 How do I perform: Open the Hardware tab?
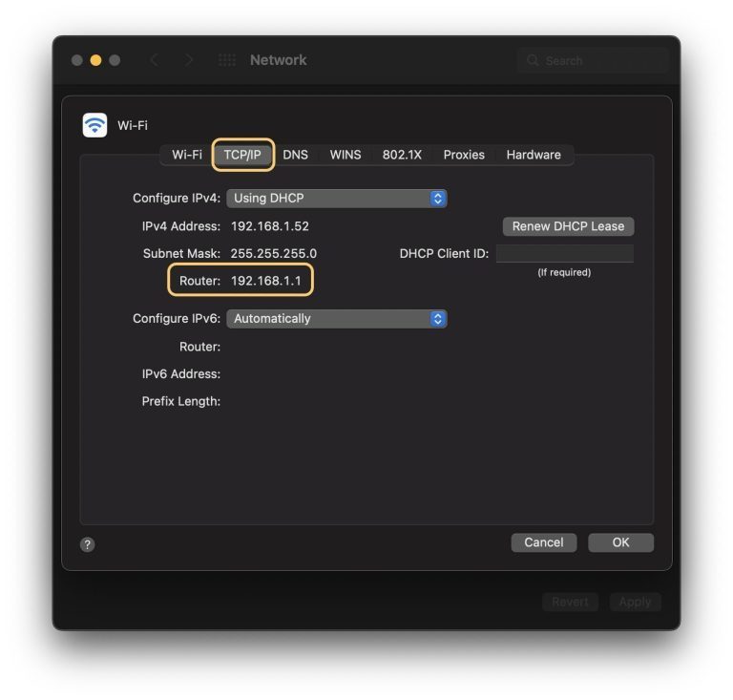534,155
